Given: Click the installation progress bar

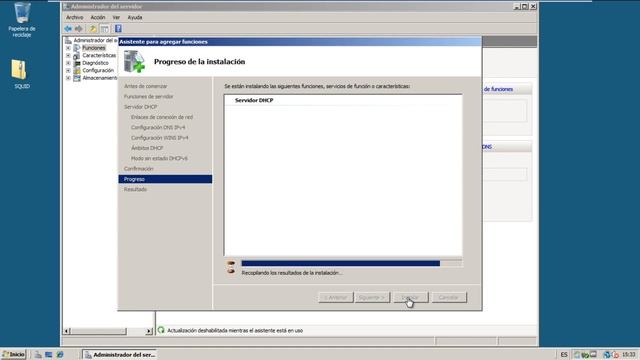Looking at the screenshot, I should tap(352, 264).
